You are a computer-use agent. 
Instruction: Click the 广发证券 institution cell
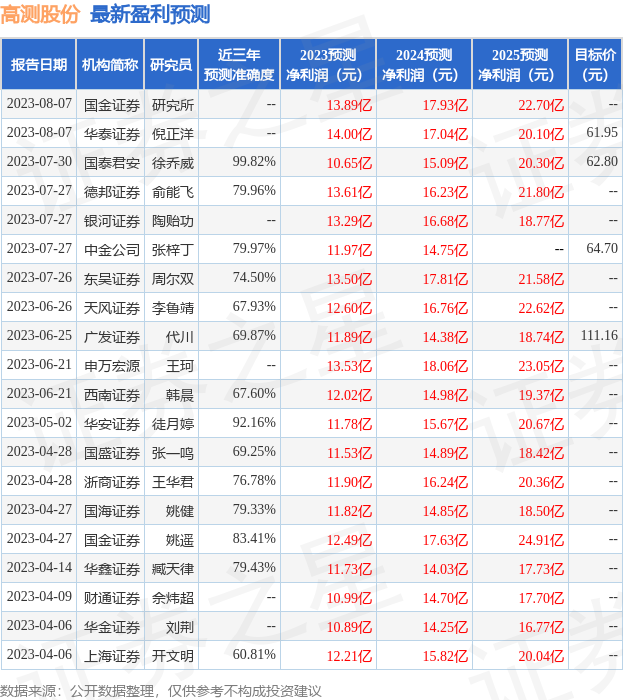112,337
